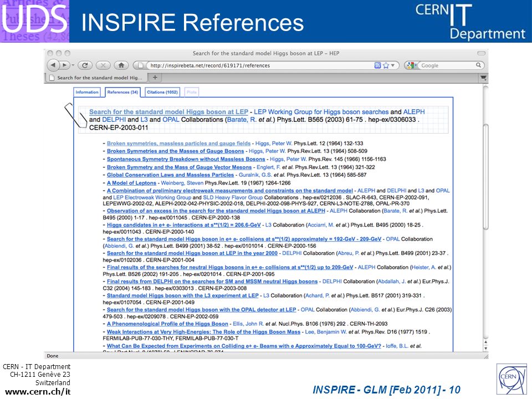Click the www.cern.ch/it footer text

[38, 392]
